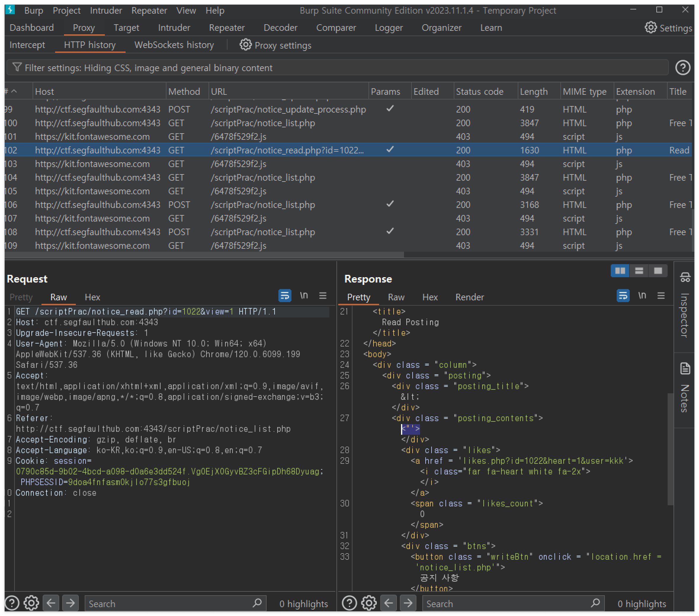Click magnifier icon in Response search
The image size is (699, 616).
point(595,603)
